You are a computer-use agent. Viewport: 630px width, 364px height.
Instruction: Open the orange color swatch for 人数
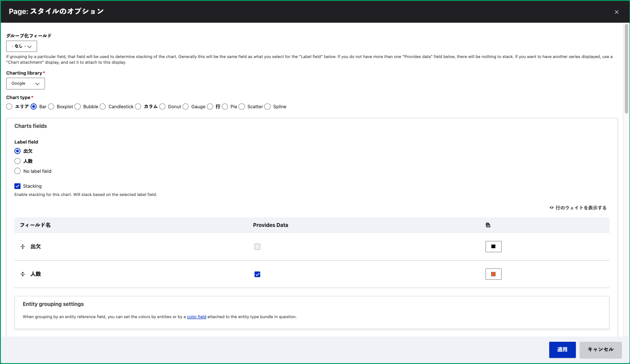(493, 274)
